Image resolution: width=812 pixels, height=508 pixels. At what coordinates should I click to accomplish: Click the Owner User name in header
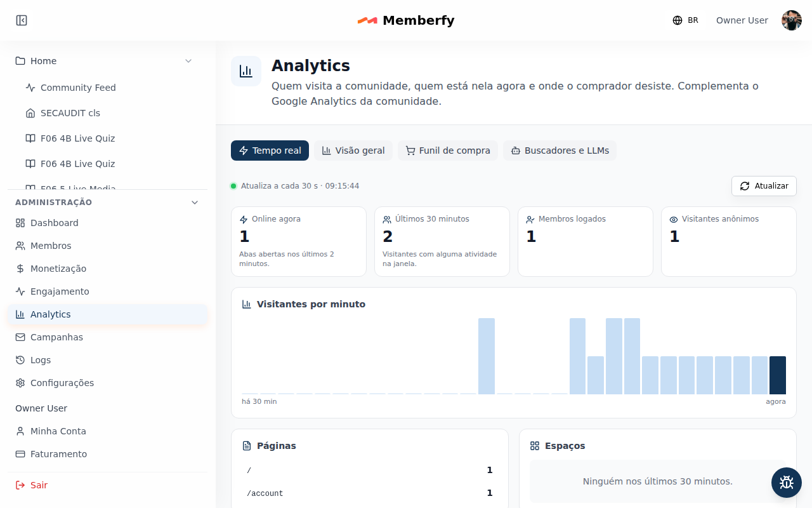point(742,20)
